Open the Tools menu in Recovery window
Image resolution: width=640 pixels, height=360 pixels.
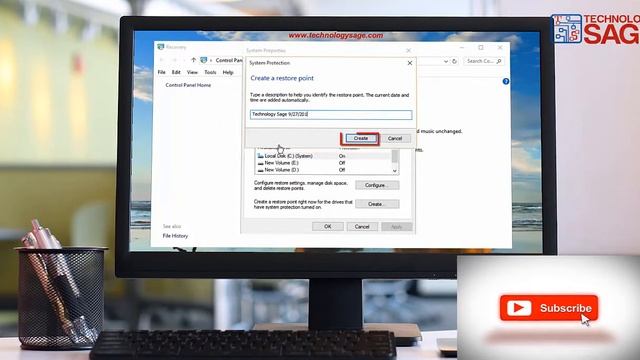210,72
